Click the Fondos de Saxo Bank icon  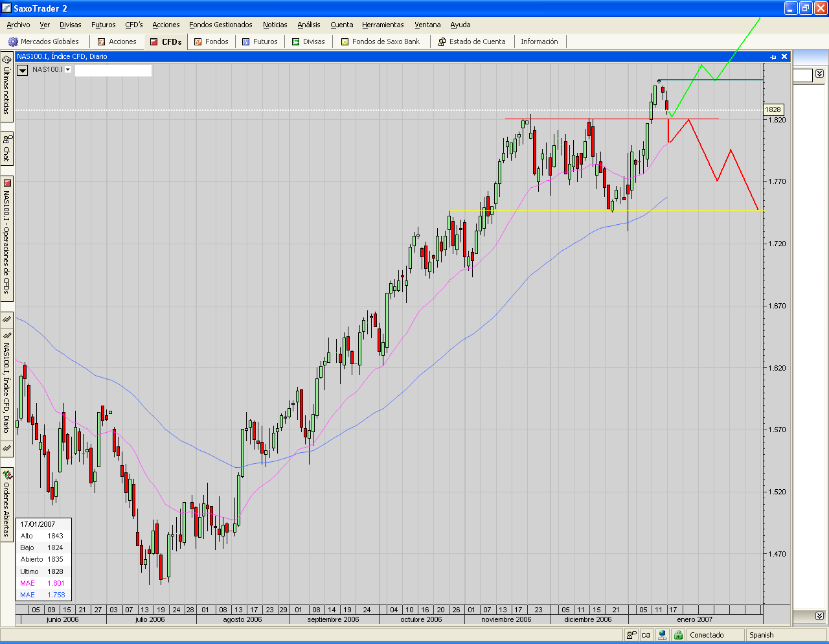(x=345, y=41)
